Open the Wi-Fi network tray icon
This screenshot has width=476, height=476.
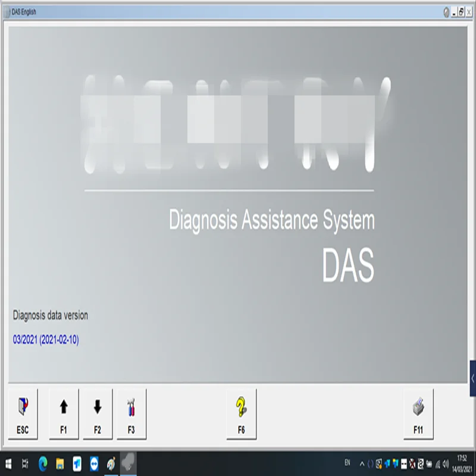click(x=438, y=465)
